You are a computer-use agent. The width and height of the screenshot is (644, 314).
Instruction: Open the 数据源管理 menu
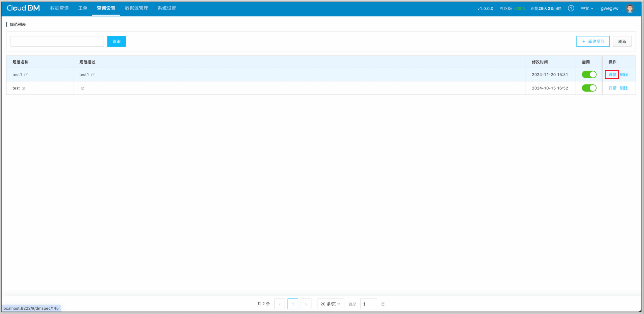pyautogui.click(x=136, y=8)
